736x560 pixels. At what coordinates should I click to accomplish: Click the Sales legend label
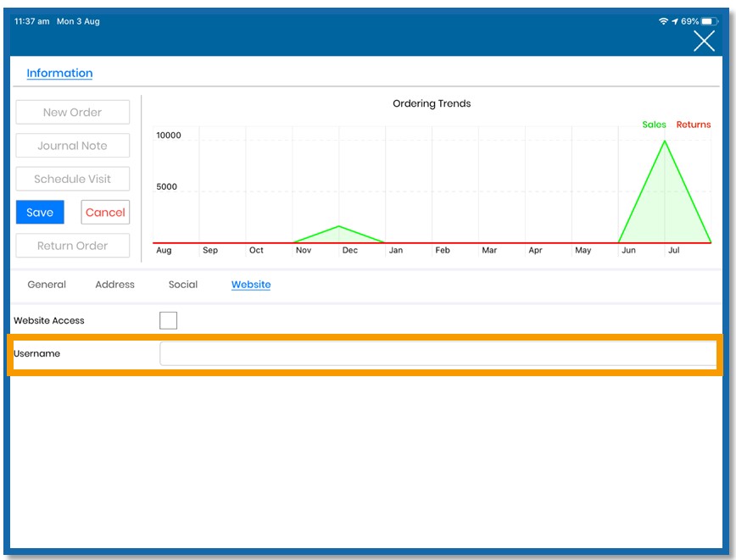tap(654, 125)
